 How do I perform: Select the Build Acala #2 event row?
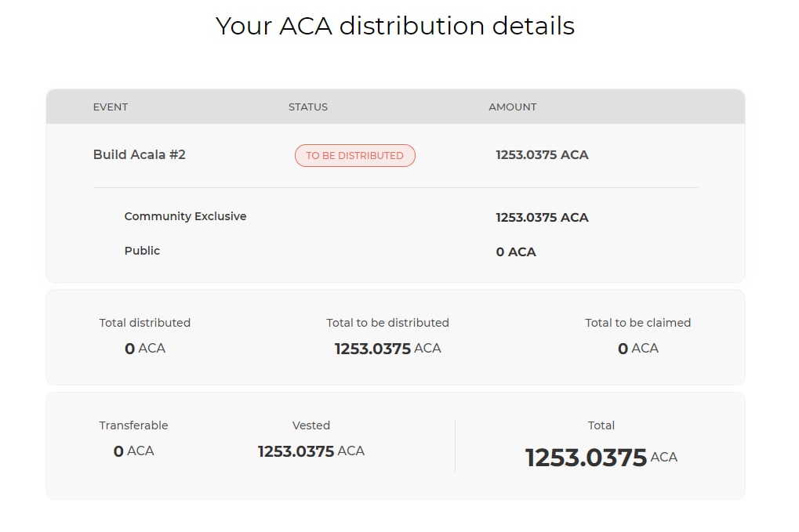[395, 155]
